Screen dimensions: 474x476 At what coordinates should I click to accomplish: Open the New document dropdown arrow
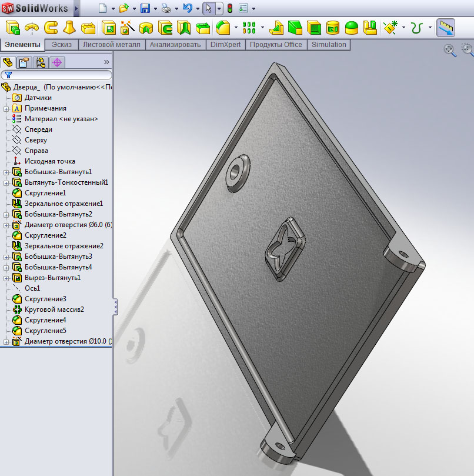[x=113, y=9]
